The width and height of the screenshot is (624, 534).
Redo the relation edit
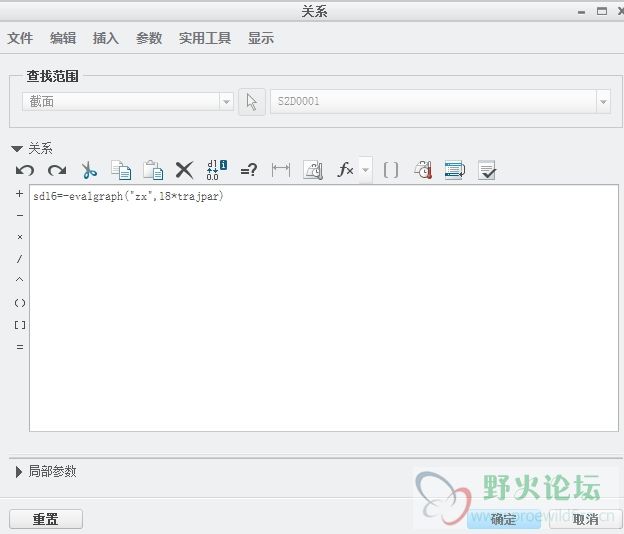click(57, 170)
